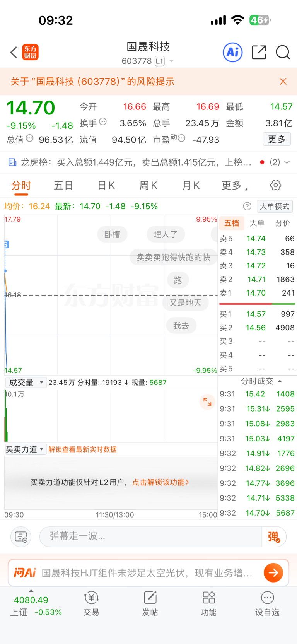Tap the 15.42 trade record row
This screenshot has width=297, height=644.
(x=257, y=394)
